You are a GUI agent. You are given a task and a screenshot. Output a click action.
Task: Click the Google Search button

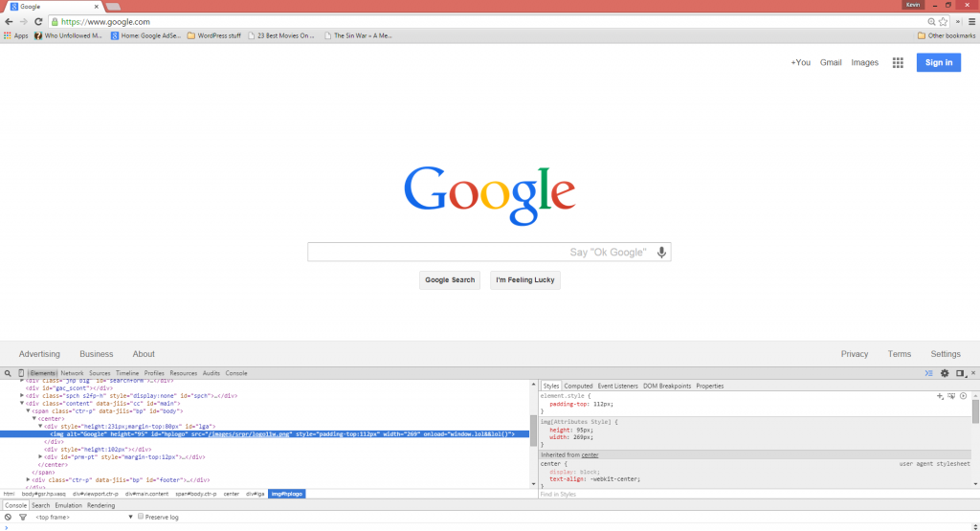coord(450,280)
